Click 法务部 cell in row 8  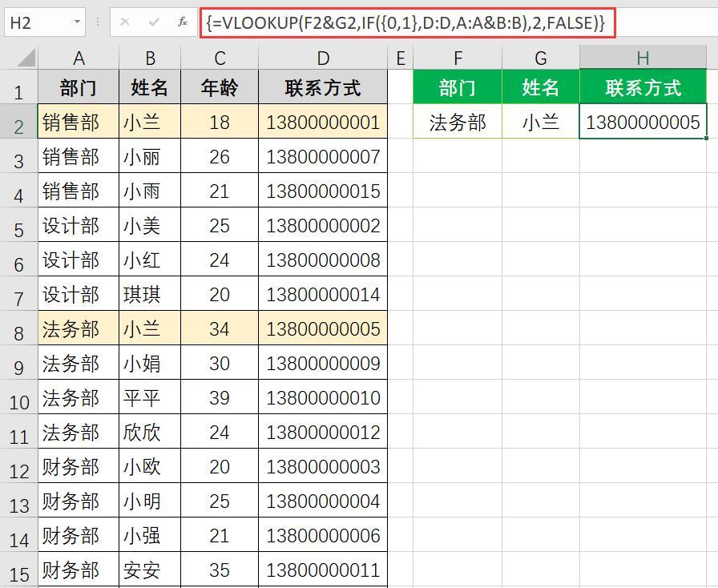pos(79,328)
